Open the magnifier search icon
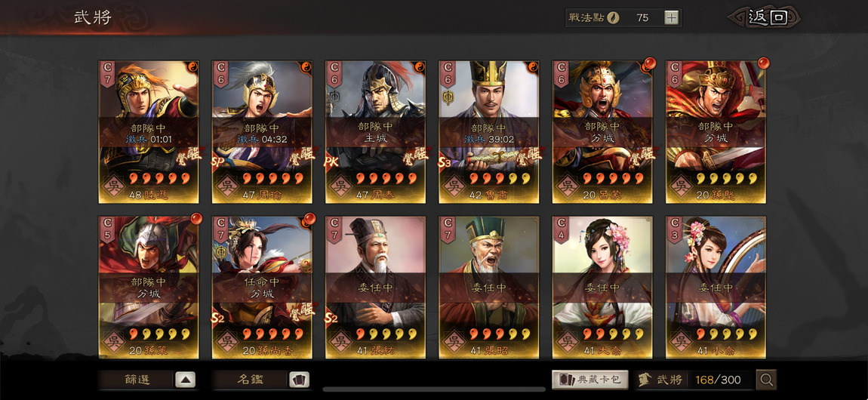The height and width of the screenshot is (400, 868). [766, 380]
